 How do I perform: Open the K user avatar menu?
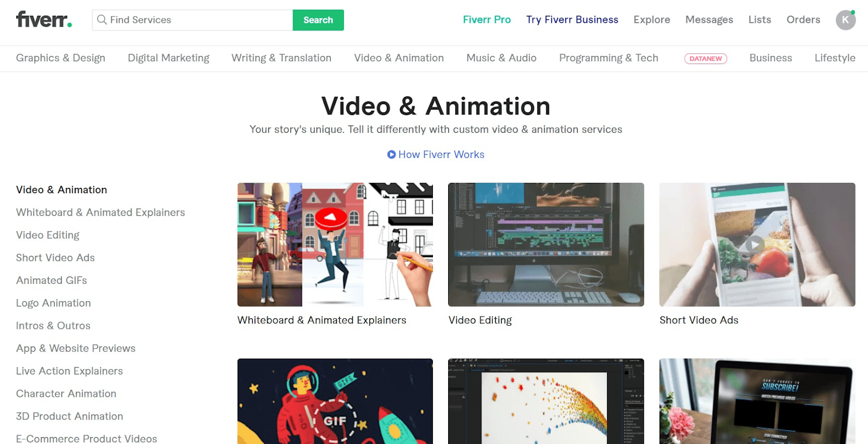point(845,20)
